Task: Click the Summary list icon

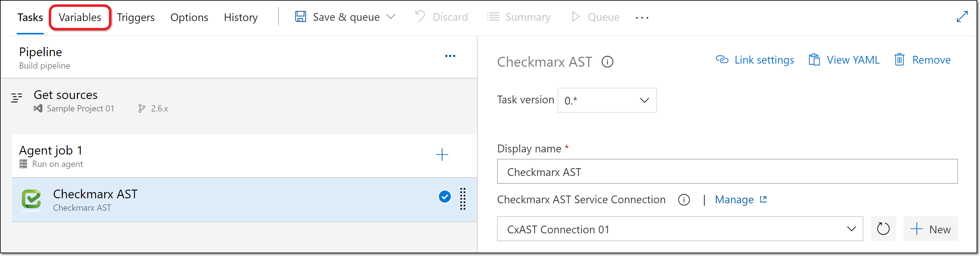Action: coord(493,17)
